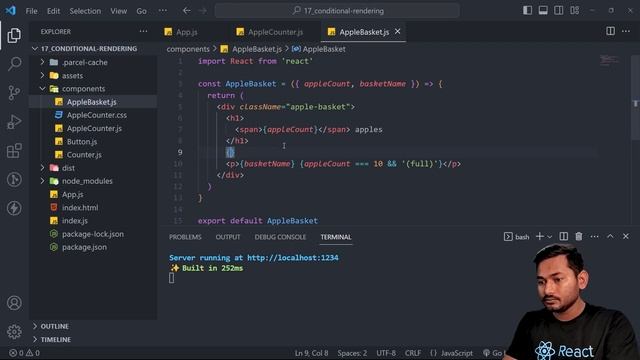Viewport: 640px width, 360px height.
Task: Open editor more actions menu
Action: (626, 31)
